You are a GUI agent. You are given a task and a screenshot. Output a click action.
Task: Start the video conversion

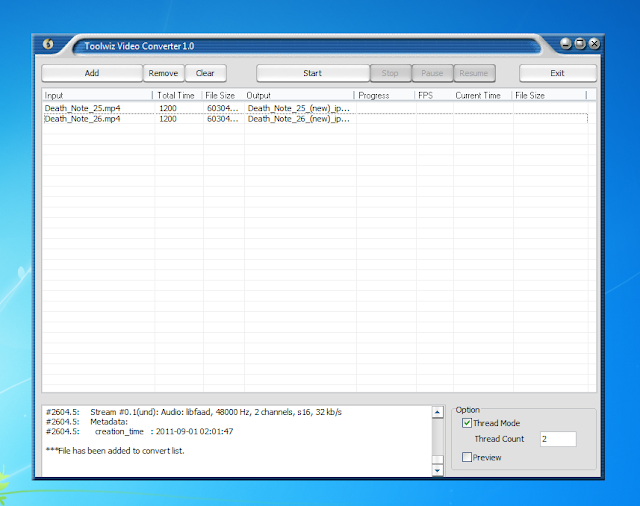click(313, 73)
